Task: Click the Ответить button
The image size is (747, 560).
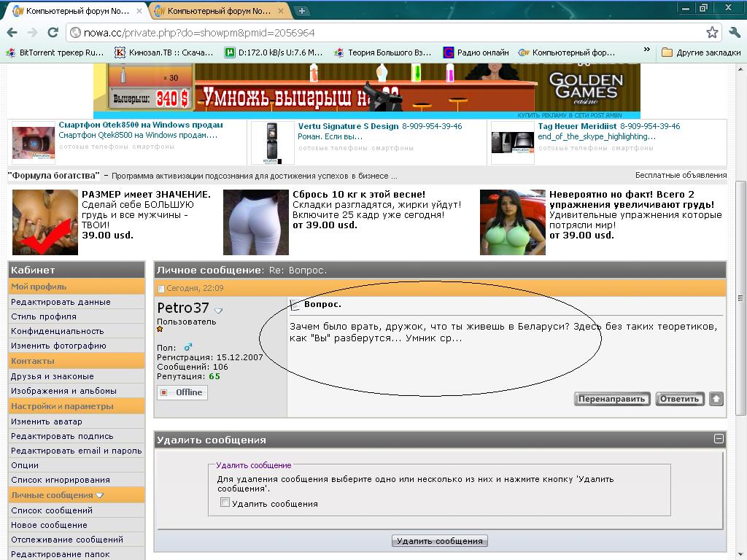Action: (679, 399)
